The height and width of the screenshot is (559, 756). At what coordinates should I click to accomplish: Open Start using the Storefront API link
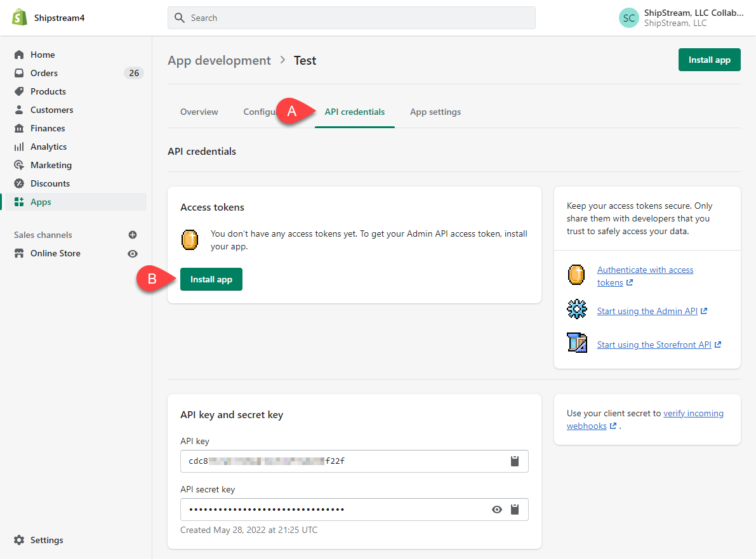(x=654, y=345)
